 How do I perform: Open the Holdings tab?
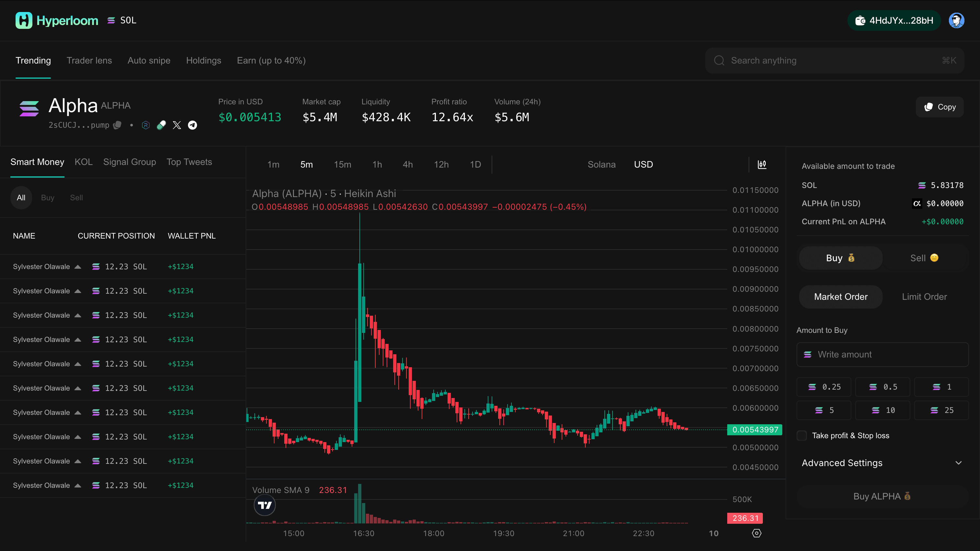click(204, 61)
